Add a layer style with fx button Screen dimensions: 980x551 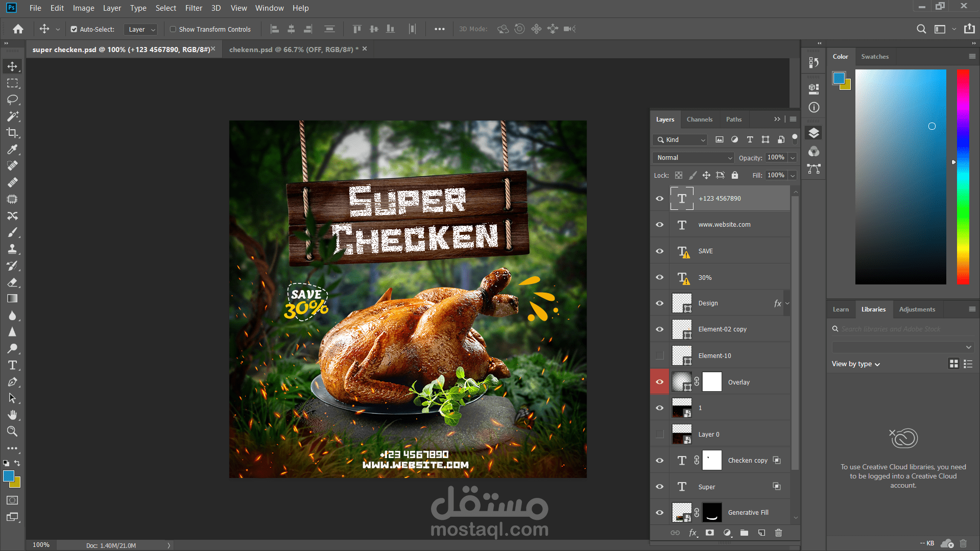[x=693, y=533]
